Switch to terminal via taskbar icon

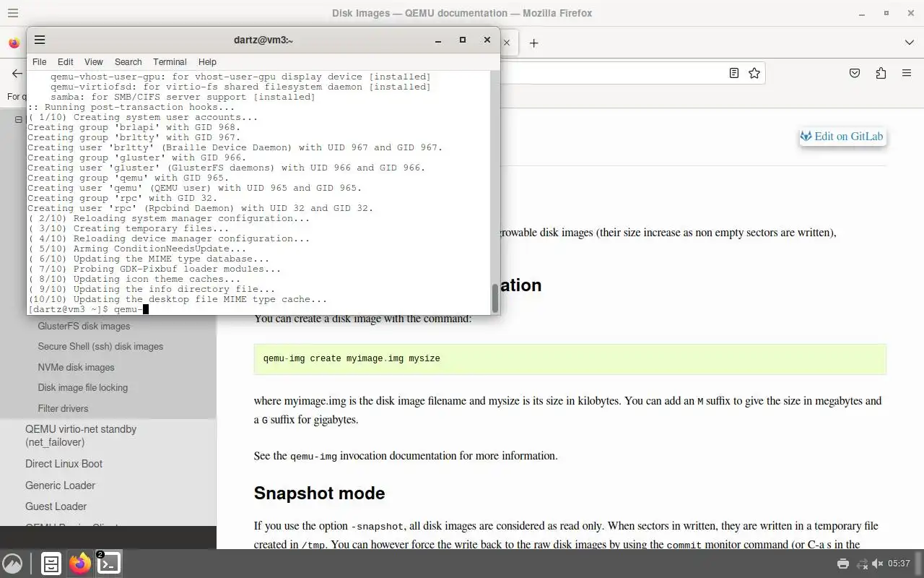click(x=108, y=564)
